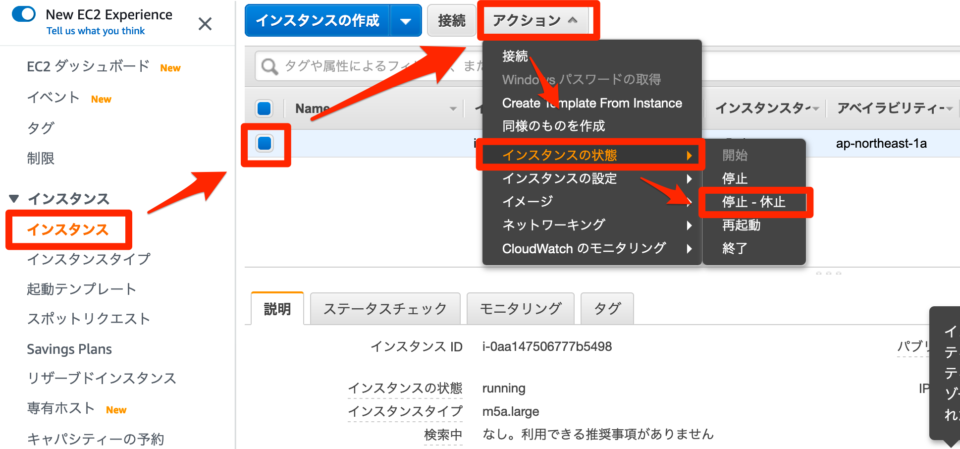960x449 pixels.
Task: Select 停止 - 休止 in the submenu
Action: pos(754,202)
